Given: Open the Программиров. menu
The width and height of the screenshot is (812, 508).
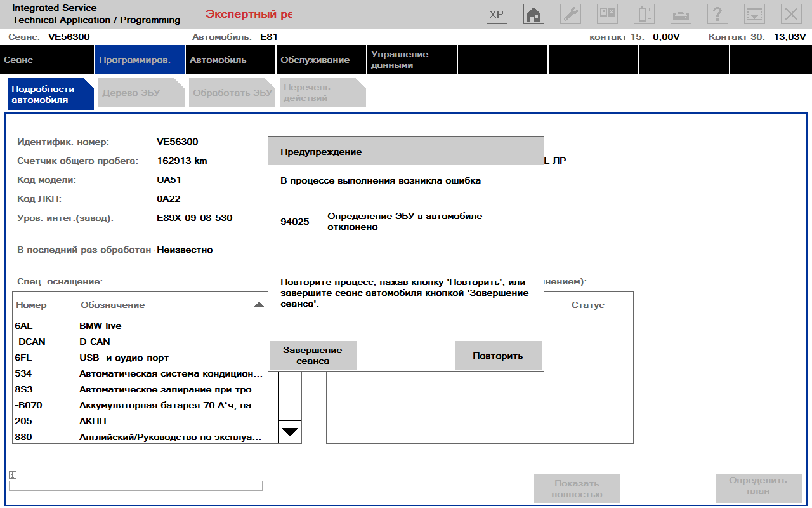Looking at the screenshot, I should pyautogui.click(x=140, y=60).
